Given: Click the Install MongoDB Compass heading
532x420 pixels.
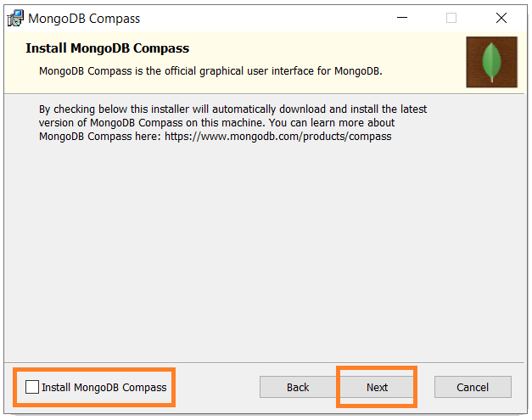Looking at the screenshot, I should pyautogui.click(x=108, y=48).
